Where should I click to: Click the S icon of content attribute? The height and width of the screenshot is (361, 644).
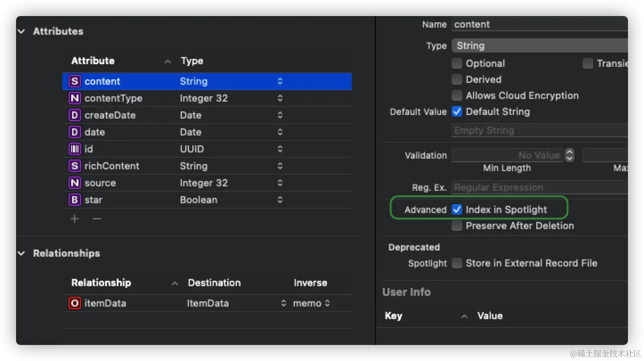(x=75, y=81)
